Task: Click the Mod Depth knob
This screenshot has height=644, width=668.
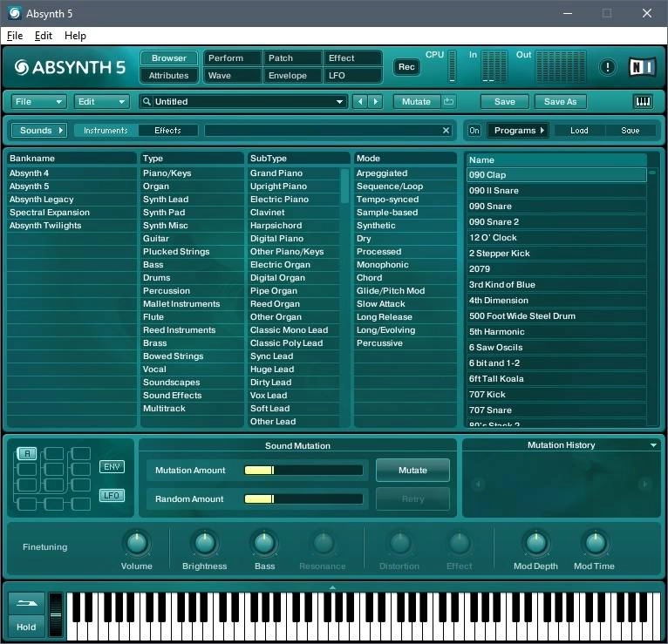Action: coord(536,543)
